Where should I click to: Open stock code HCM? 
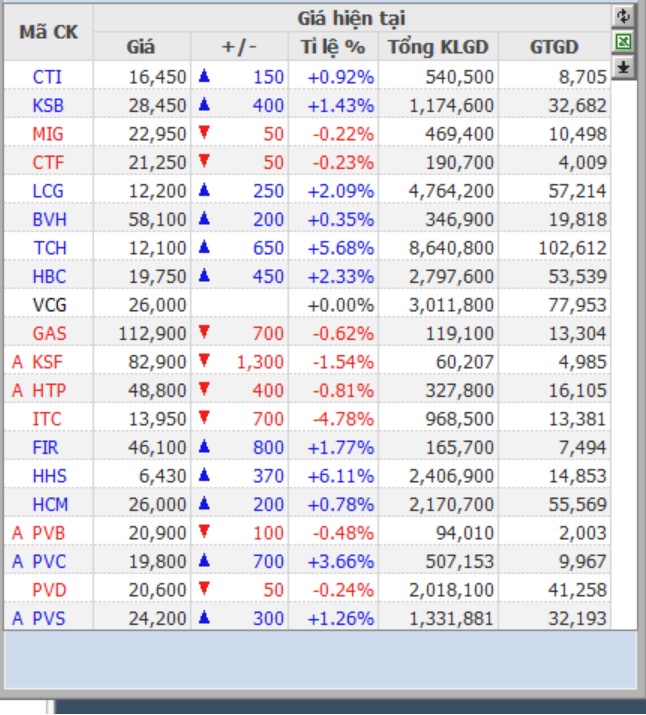tap(50, 504)
